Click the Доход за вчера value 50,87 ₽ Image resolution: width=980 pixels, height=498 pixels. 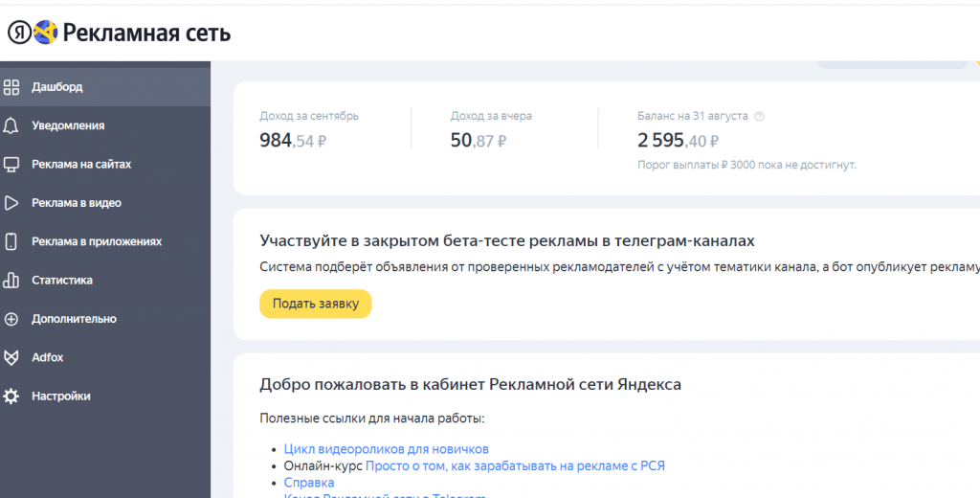pyautogui.click(x=479, y=141)
